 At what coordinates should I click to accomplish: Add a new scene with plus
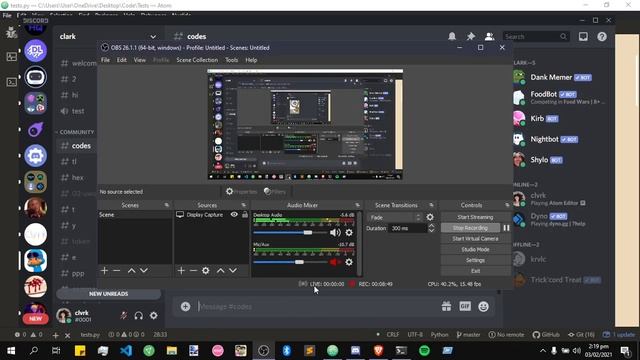click(x=104, y=271)
